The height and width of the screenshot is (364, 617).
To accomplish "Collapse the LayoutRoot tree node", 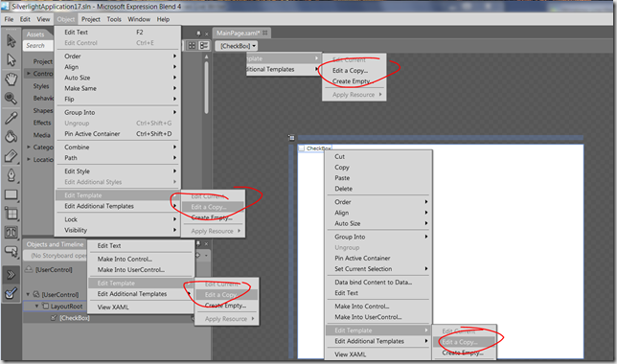I will pos(36,306).
